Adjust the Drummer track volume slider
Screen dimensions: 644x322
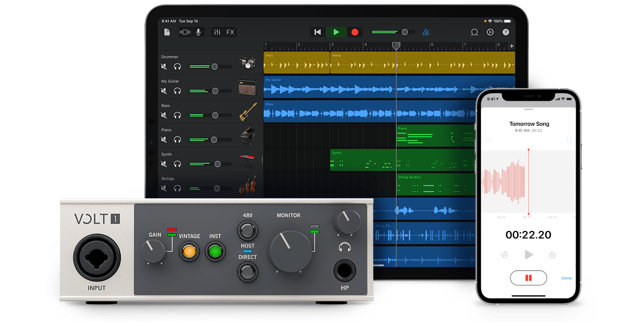click(211, 66)
